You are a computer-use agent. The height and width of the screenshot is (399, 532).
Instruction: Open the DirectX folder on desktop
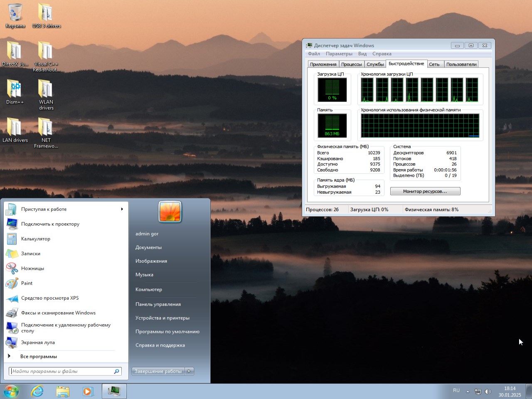click(x=15, y=52)
